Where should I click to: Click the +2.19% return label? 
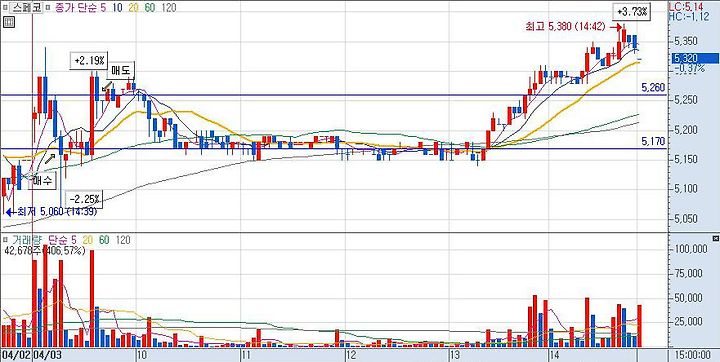pos(88,61)
